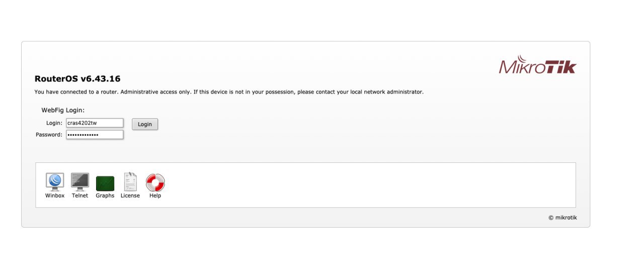Focus the Password input field
Viewport: 644px width, 276px height.
tap(95, 135)
